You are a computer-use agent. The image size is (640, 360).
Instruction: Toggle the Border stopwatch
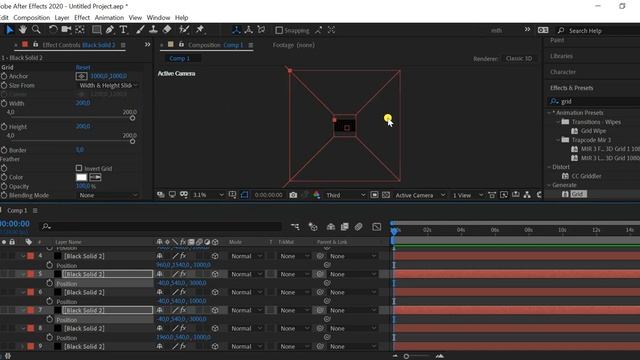(x=4, y=150)
